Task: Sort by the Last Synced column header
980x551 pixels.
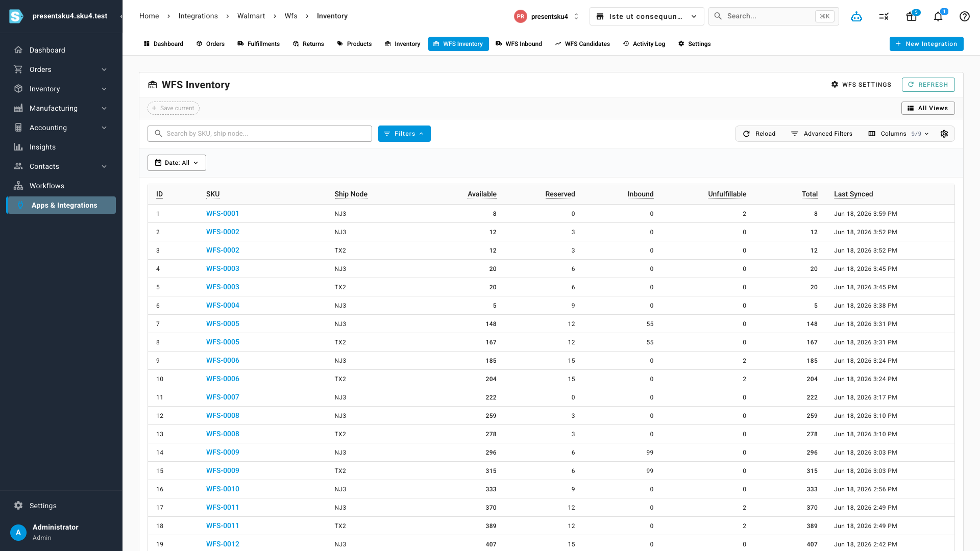Action: 853,194
